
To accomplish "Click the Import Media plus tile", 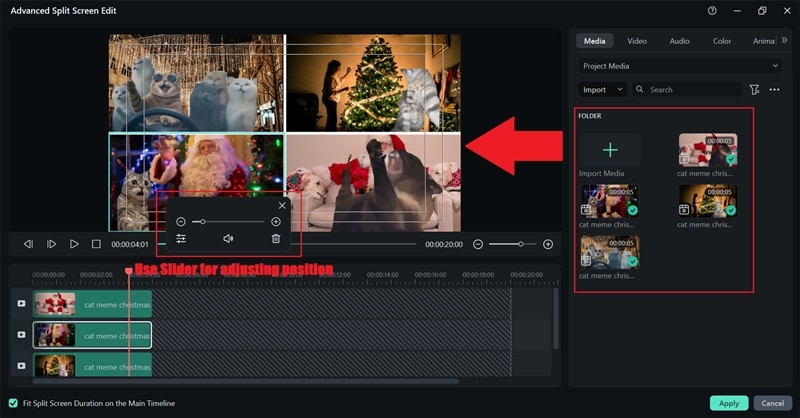I will click(x=610, y=150).
